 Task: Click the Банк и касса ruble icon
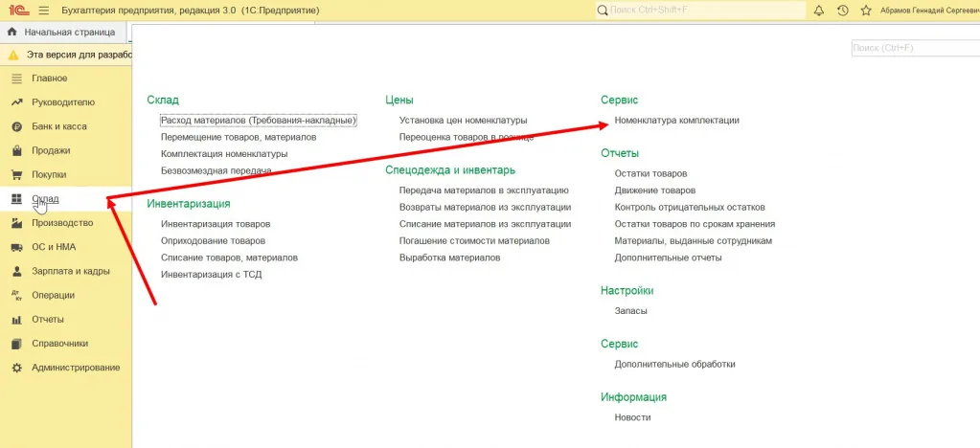coord(17,126)
